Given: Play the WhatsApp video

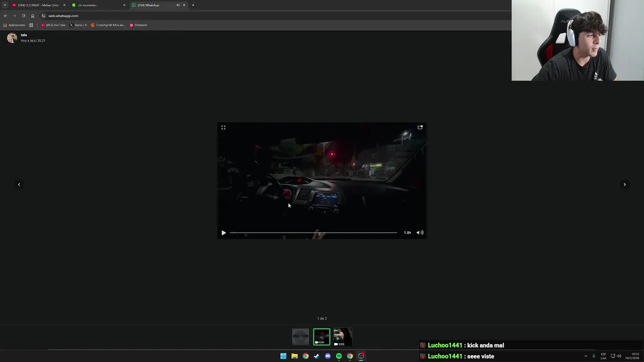Looking at the screenshot, I should 224,233.
